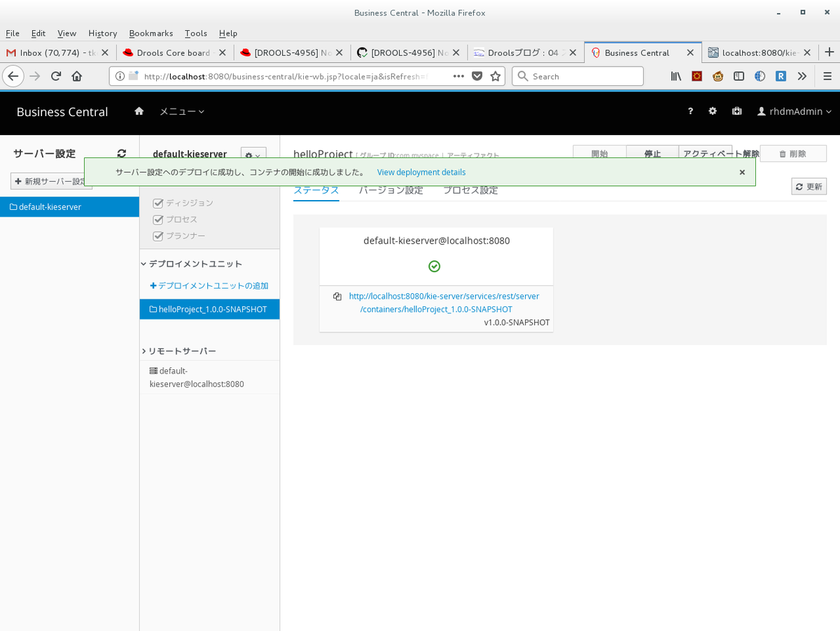This screenshot has width=840, height=631.
Task: Open the help question mark icon
Action: [x=690, y=111]
